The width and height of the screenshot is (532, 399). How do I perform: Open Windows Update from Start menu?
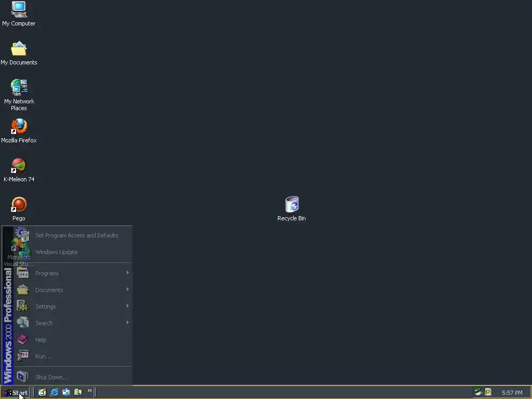tap(73, 252)
